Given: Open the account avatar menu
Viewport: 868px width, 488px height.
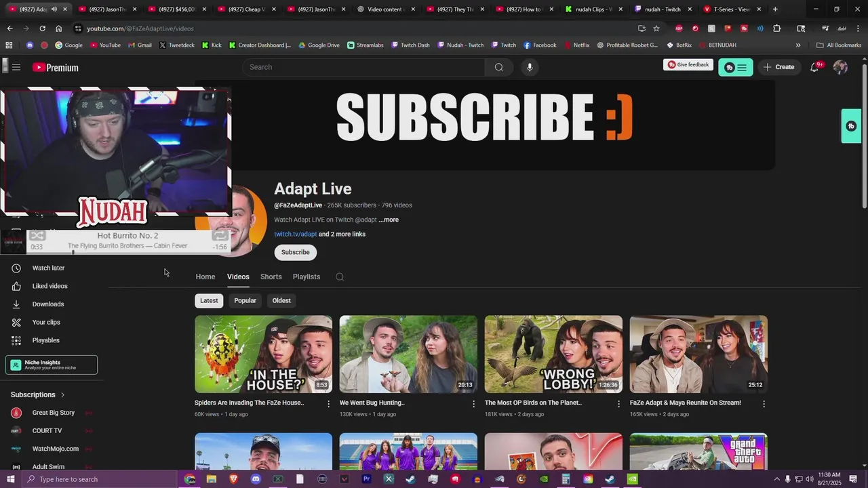Looking at the screenshot, I should [x=840, y=67].
